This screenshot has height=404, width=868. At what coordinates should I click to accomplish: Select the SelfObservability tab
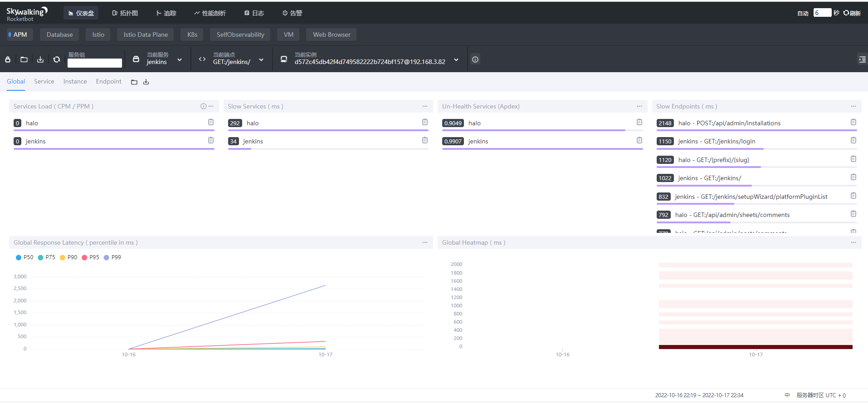pyautogui.click(x=240, y=34)
